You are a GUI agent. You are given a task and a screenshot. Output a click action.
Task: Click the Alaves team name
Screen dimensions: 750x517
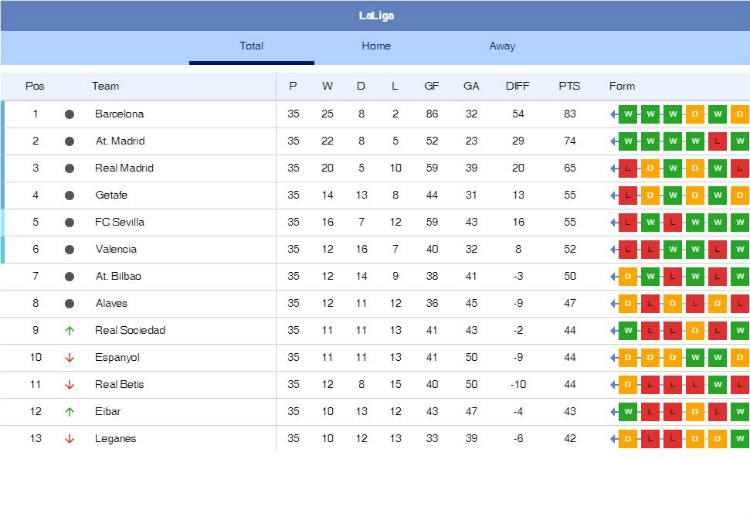[113, 303]
